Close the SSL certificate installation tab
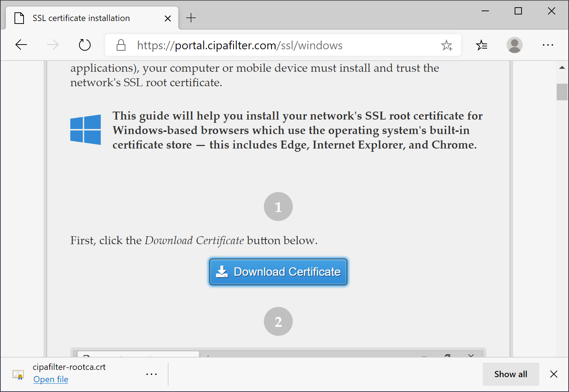The height and width of the screenshot is (392, 569). pyautogui.click(x=167, y=18)
